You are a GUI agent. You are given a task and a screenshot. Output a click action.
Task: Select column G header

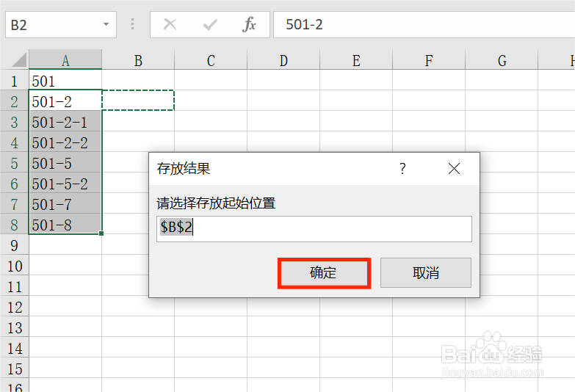(x=502, y=60)
